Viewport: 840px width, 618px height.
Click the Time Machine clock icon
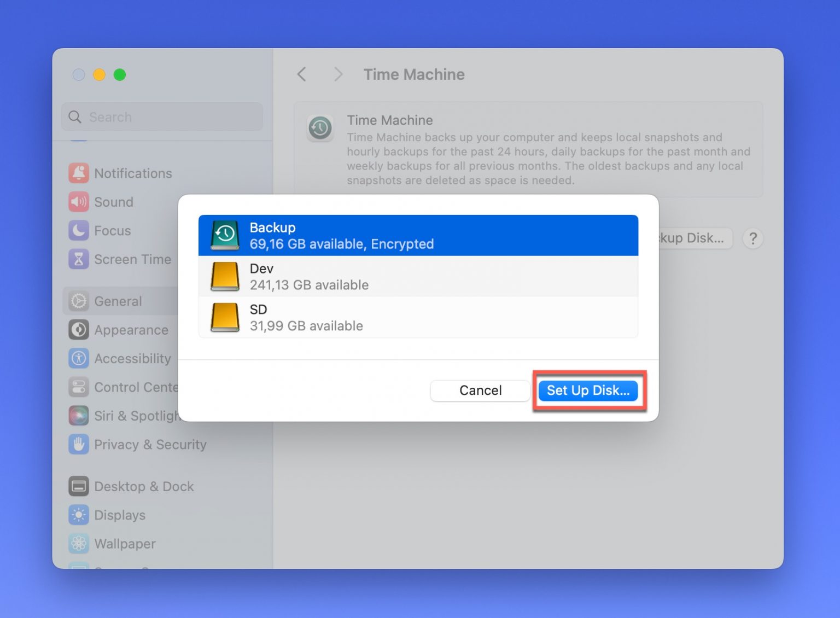[x=320, y=128]
